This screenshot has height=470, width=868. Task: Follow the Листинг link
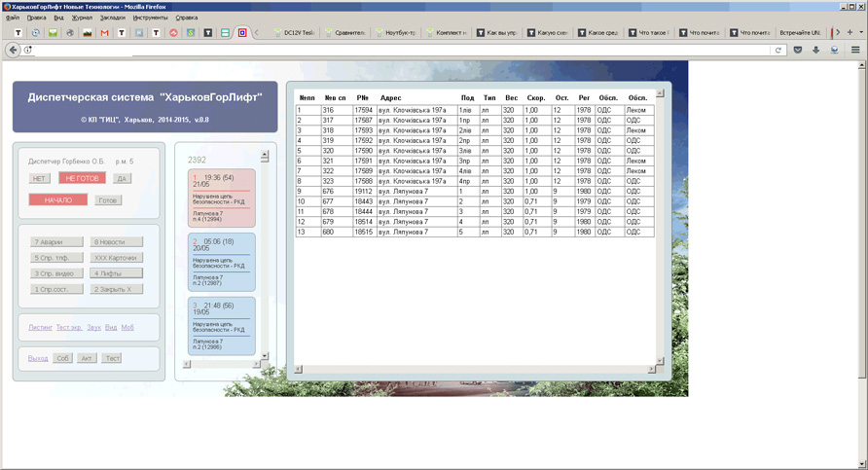coord(41,327)
